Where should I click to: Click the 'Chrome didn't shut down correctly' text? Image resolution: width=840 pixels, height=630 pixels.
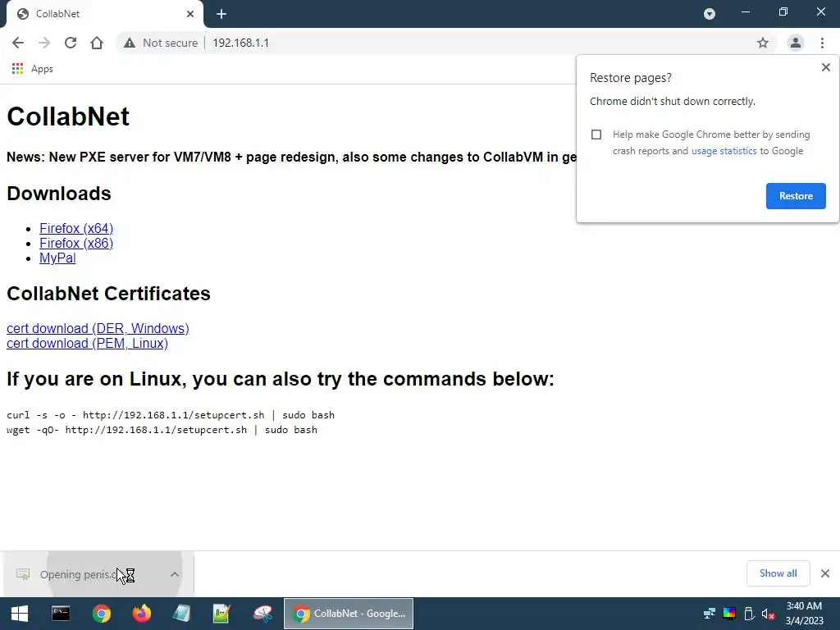[x=673, y=101]
